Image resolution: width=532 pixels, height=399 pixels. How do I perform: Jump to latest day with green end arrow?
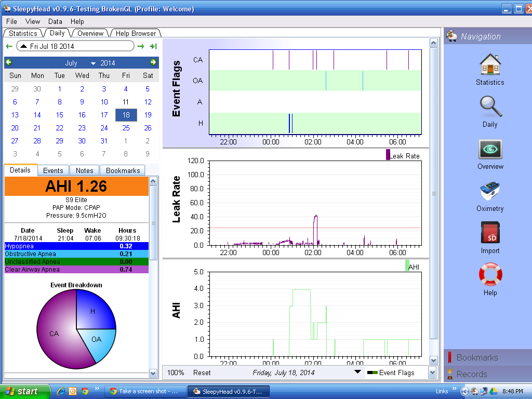153,46
